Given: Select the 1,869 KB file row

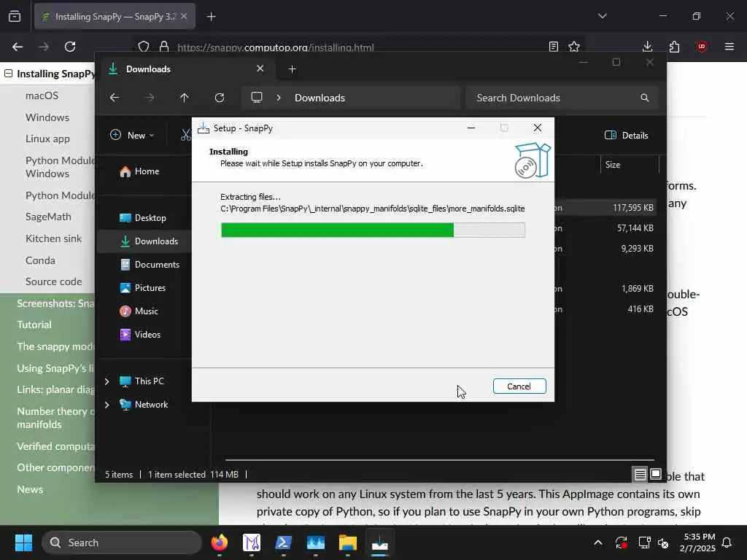Looking at the screenshot, I should click(605, 289).
